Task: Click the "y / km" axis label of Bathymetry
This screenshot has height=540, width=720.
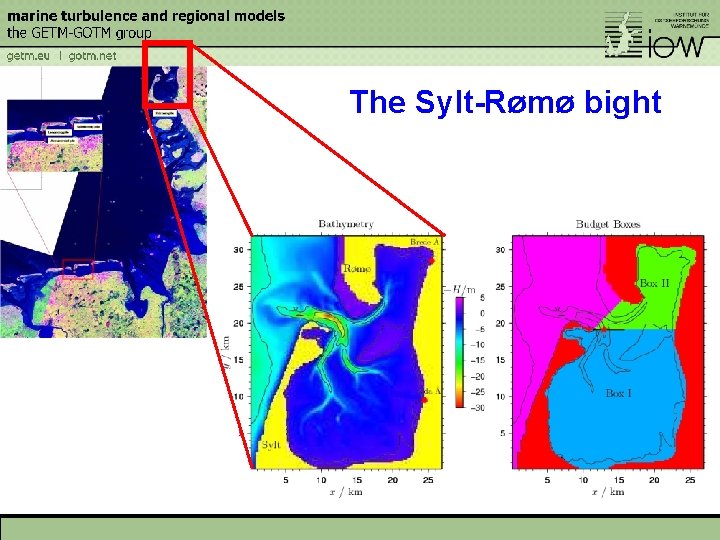Action: pos(226,351)
